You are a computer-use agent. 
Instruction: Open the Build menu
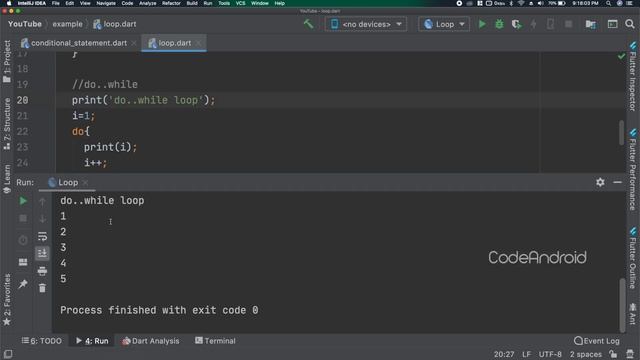click(192, 3)
